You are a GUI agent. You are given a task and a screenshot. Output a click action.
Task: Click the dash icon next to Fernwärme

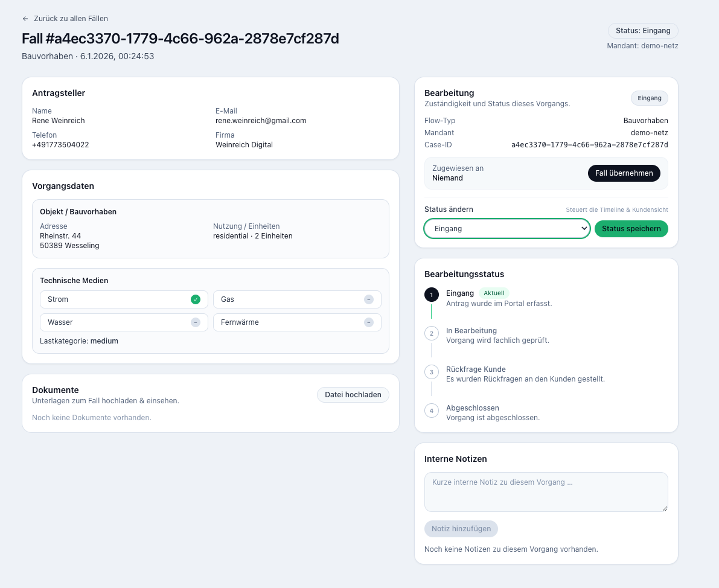coord(369,322)
